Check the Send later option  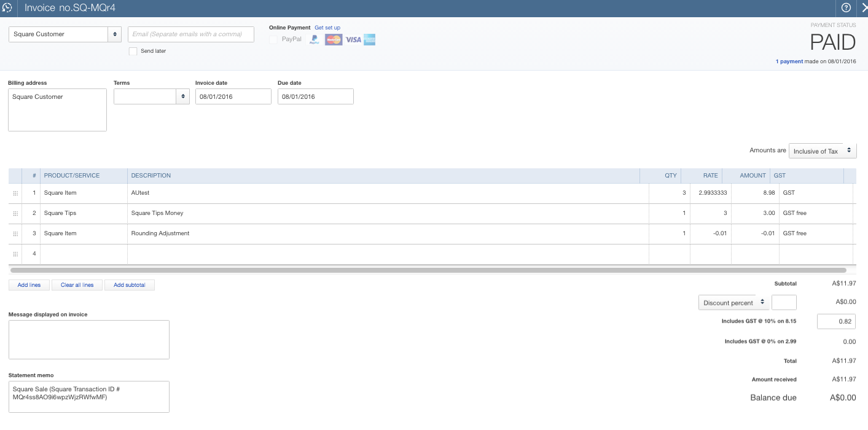133,51
